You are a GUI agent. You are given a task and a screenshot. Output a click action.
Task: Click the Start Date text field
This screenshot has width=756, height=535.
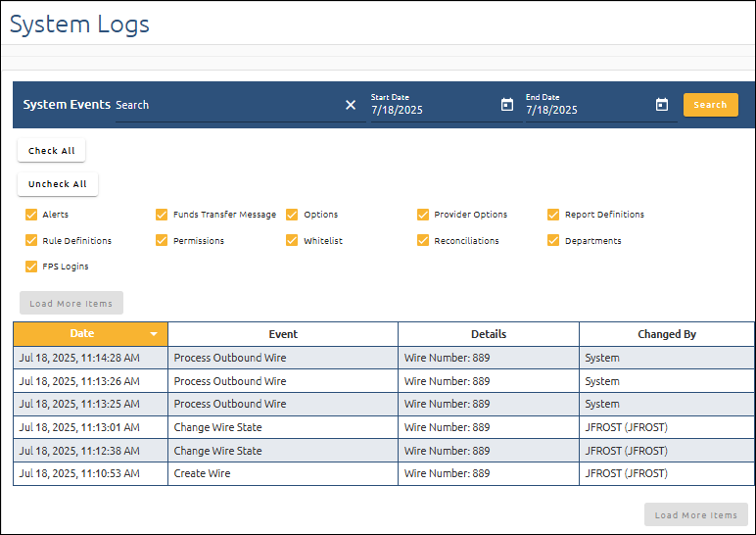point(431,110)
